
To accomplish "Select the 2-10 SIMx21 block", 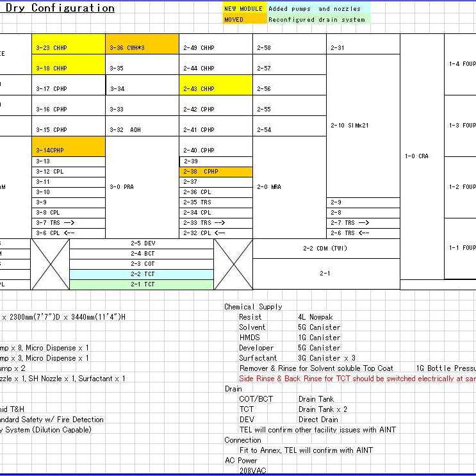I will pyautogui.click(x=363, y=126).
